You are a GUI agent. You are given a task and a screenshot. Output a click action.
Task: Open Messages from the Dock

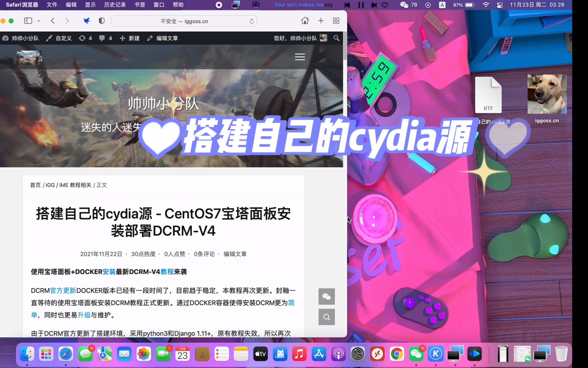pos(85,354)
